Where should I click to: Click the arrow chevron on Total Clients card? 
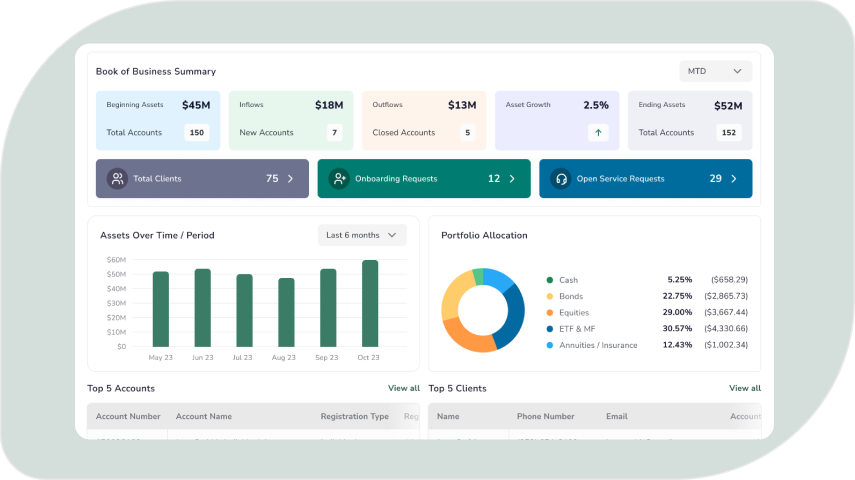(290, 179)
